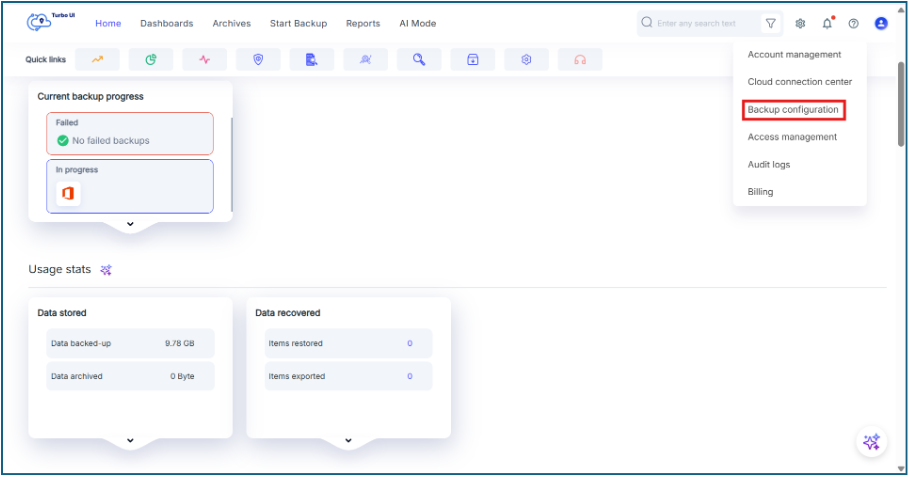
Task: Click the Usage stats heading
Action: 60,270
